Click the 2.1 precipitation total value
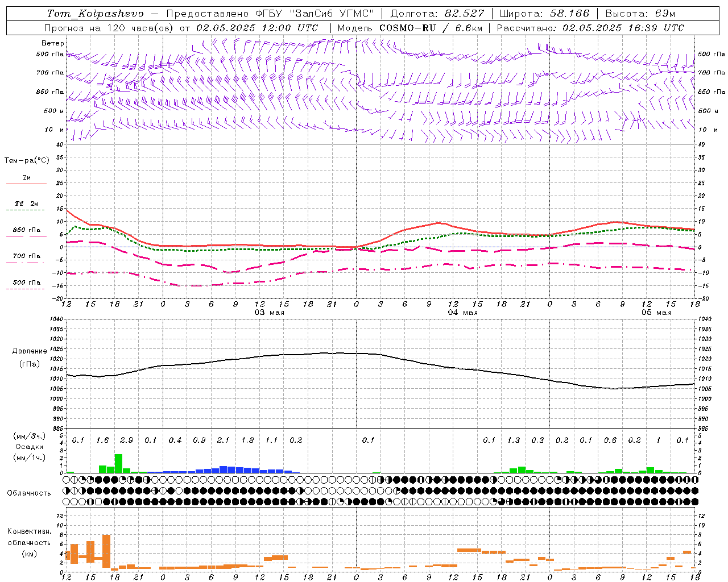 (223, 440)
